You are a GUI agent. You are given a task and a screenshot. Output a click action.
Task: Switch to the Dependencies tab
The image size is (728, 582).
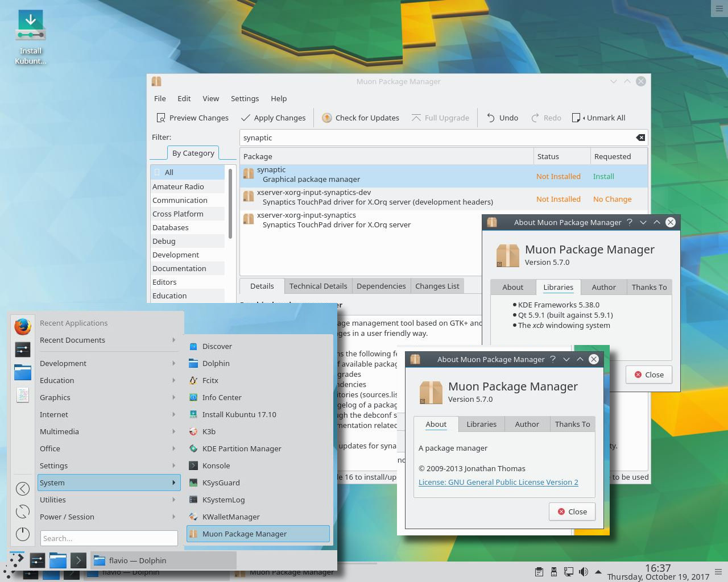point(381,286)
